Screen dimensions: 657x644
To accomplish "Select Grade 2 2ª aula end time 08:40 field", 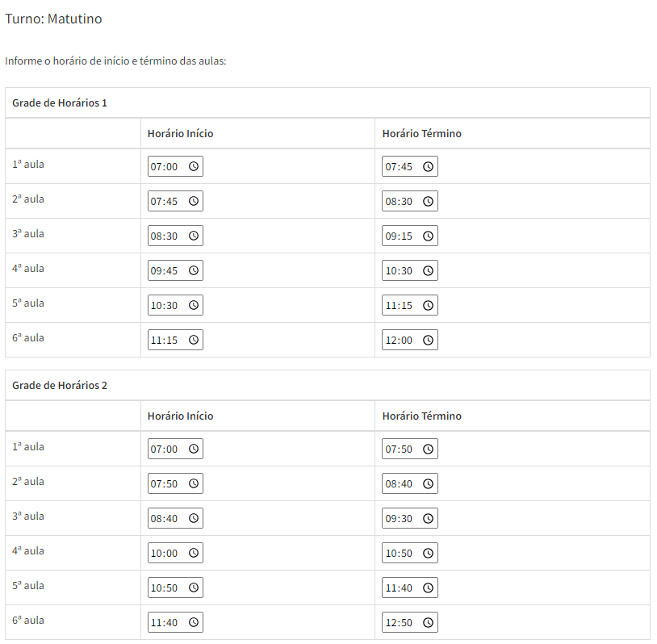I will pos(410,483).
